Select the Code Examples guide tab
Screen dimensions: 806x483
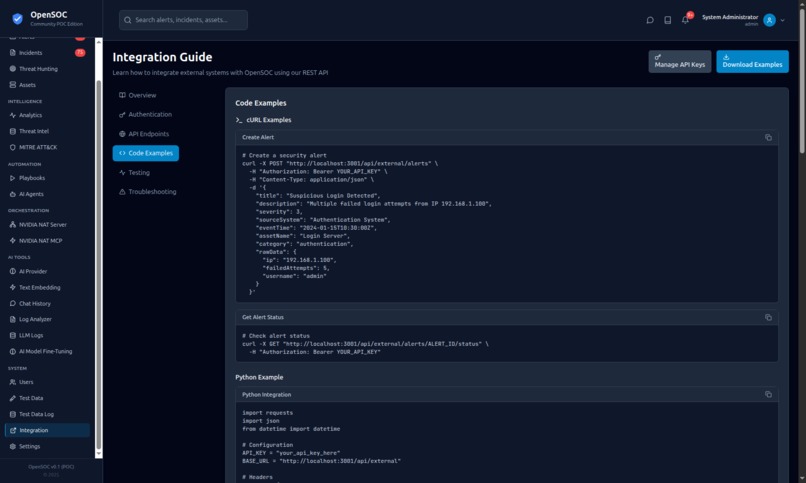click(x=145, y=153)
